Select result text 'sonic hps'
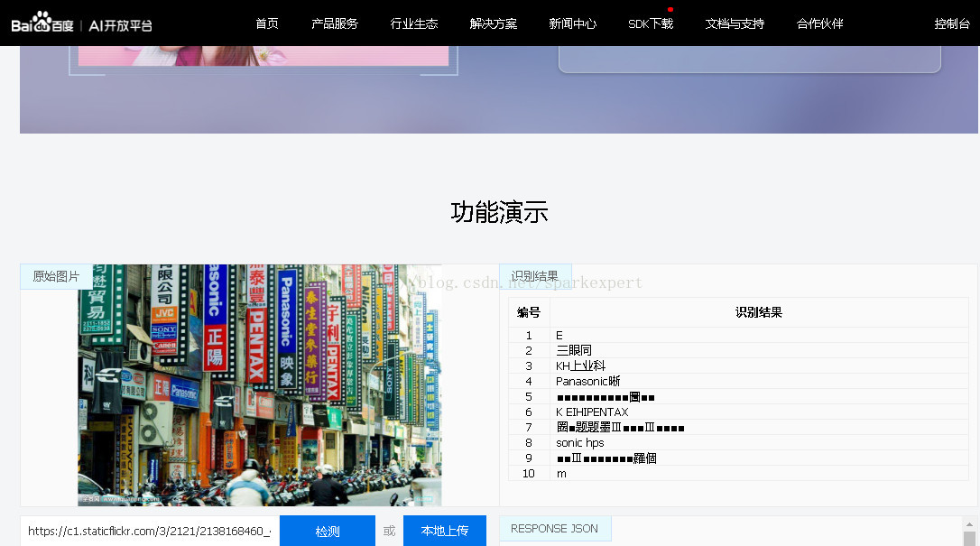Viewport: 980px width, 546px height. click(580, 443)
